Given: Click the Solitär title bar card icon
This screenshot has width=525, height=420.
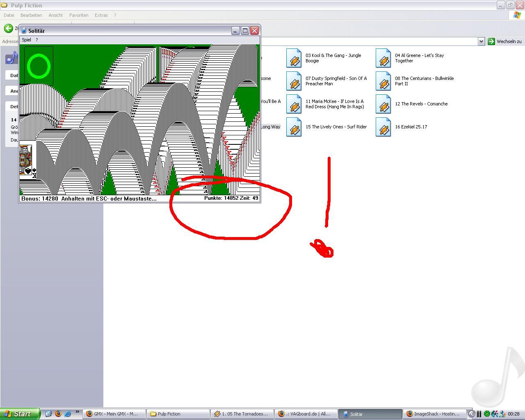Looking at the screenshot, I should [24, 31].
